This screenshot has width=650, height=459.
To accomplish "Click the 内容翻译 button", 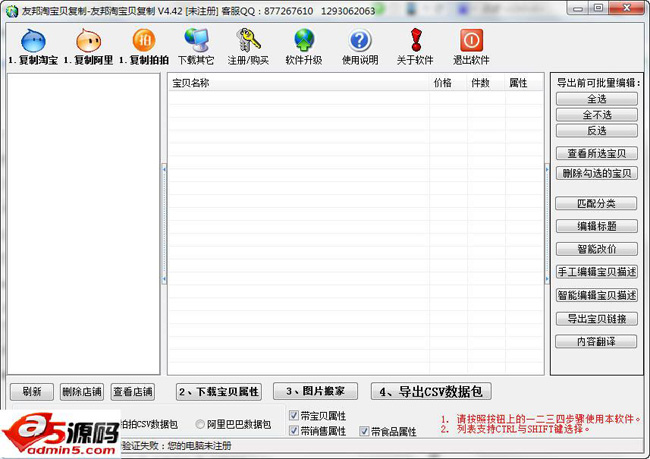I will [x=596, y=341].
